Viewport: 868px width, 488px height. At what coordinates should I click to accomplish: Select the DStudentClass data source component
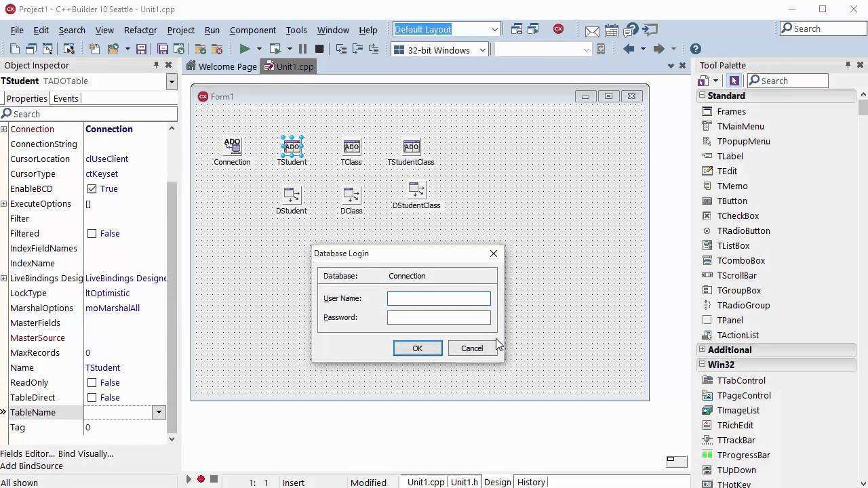416,190
